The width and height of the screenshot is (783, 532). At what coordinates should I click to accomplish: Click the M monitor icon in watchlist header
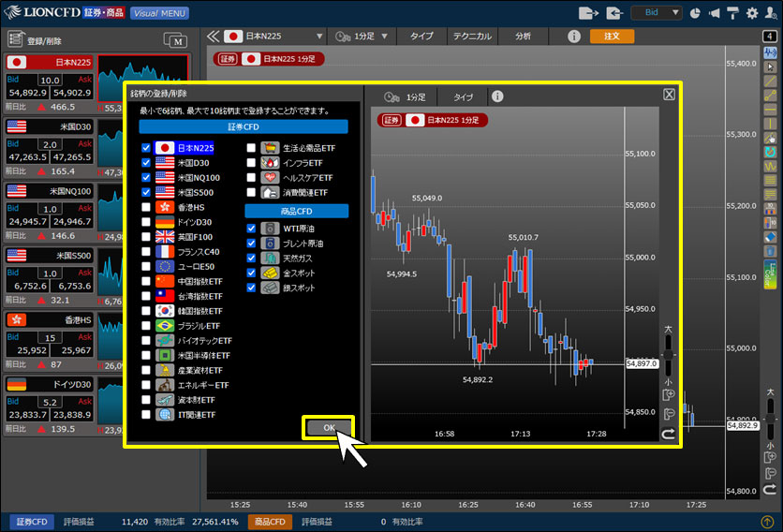coord(174,40)
